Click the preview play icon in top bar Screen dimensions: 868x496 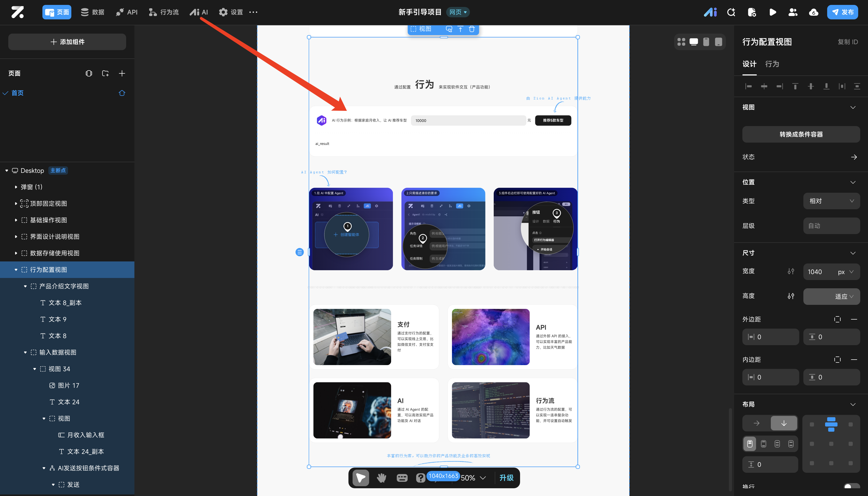pyautogui.click(x=773, y=12)
